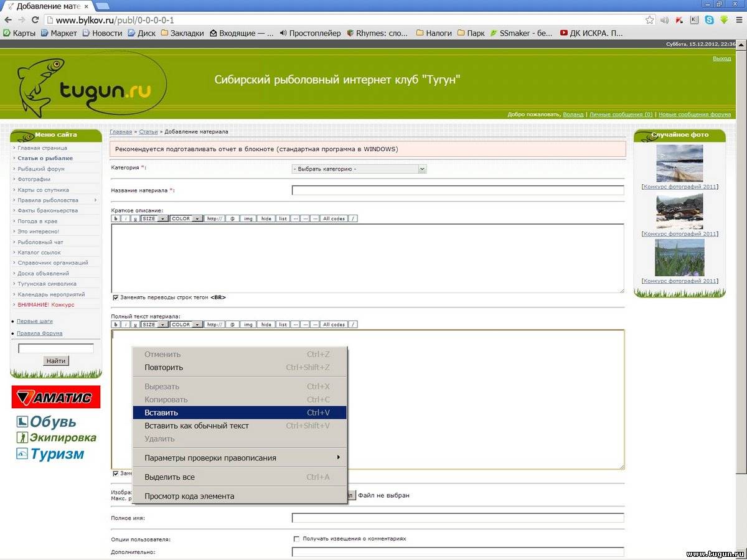
Task: Click the browser address bar URL
Action: click(115, 20)
